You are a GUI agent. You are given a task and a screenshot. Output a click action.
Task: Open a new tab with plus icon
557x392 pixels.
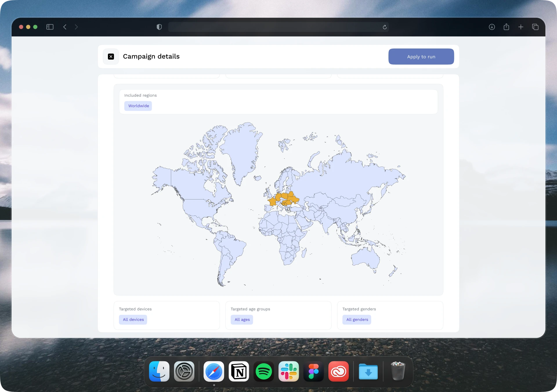(x=521, y=27)
